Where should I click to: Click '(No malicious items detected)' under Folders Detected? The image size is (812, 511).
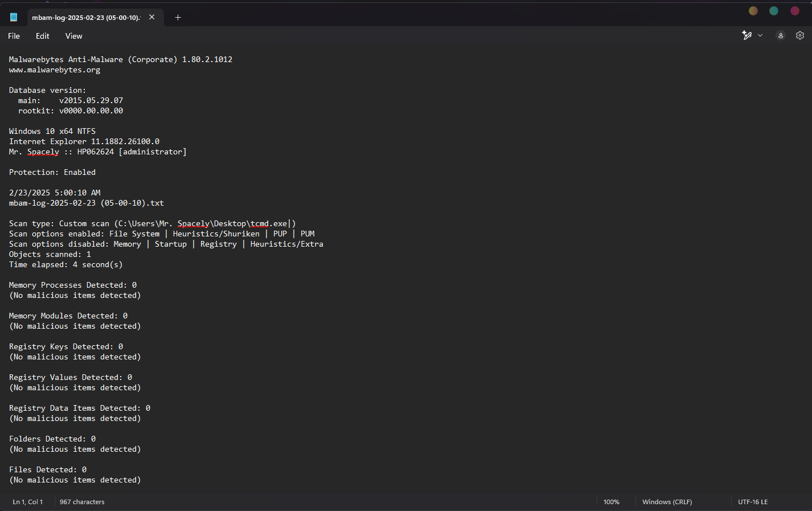click(x=75, y=449)
